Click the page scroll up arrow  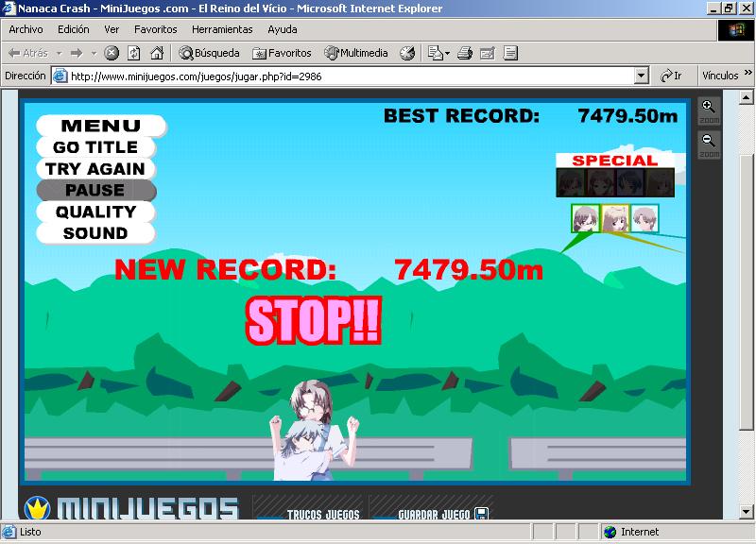click(746, 97)
